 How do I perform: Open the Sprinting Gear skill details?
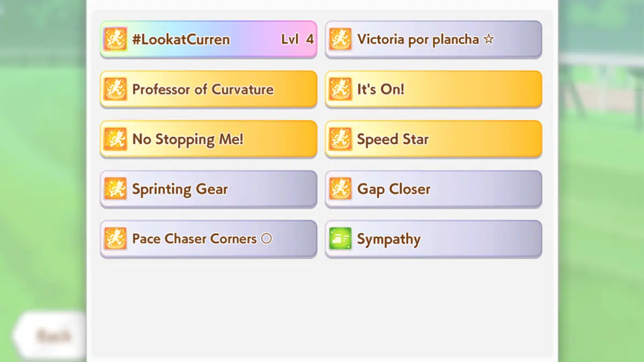[208, 189]
